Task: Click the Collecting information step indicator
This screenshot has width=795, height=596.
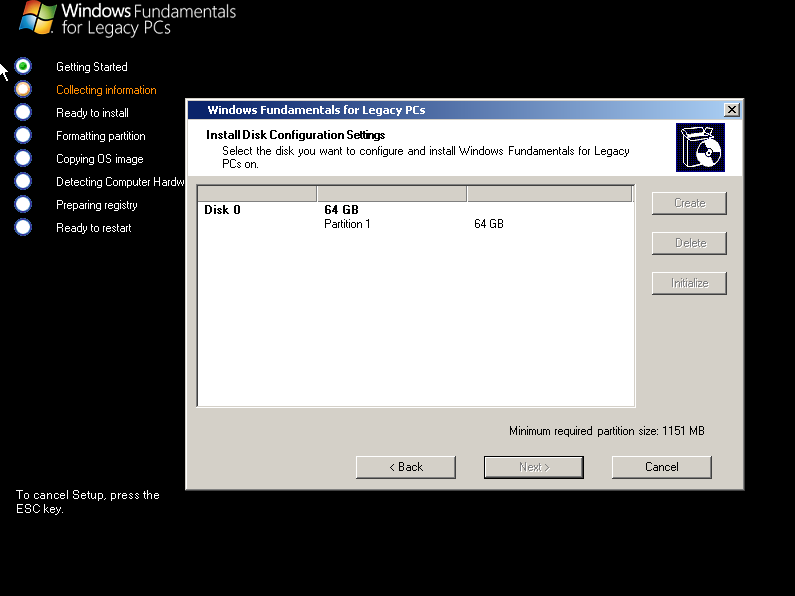Action: coord(23,89)
